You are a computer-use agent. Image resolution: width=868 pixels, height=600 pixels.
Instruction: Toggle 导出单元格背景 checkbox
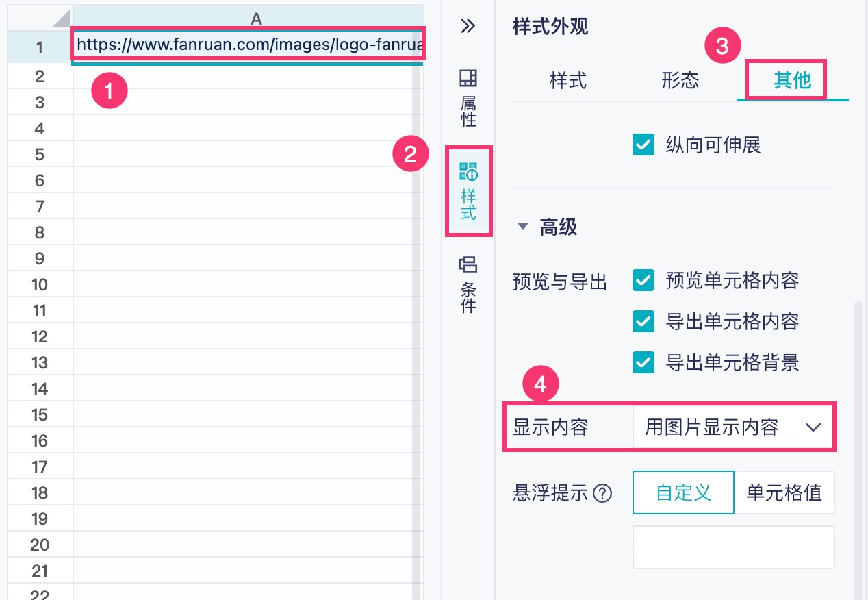pyautogui.click(x=643, y=362)
